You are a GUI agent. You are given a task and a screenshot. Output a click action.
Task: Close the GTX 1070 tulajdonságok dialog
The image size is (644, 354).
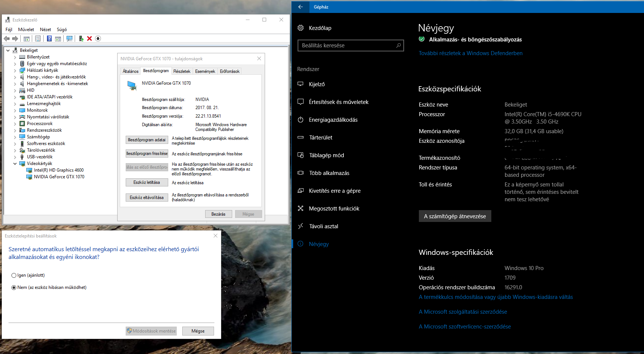[259, 58]
